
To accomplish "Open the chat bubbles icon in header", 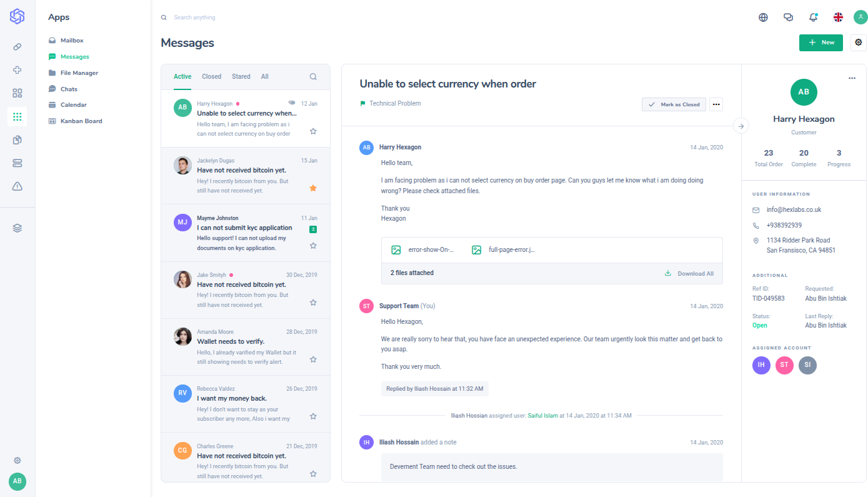I will click(x=788, y=18).
